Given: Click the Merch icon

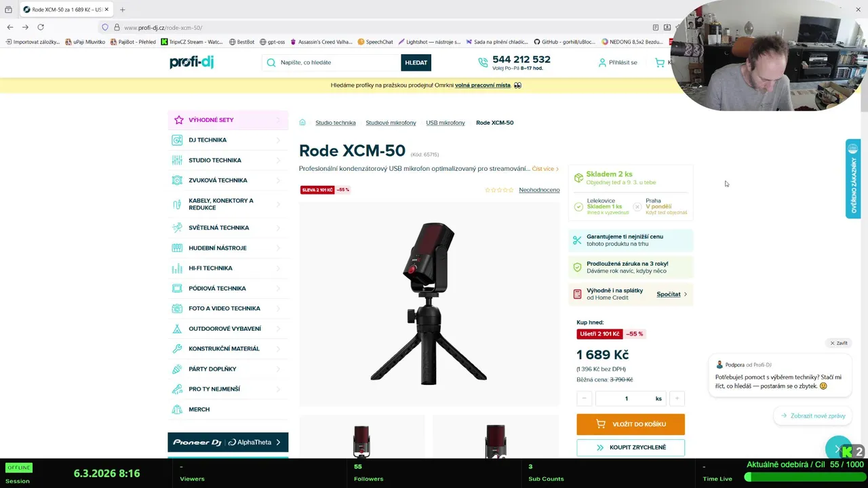Looking at the screenshot, I should (x=177, y=409).
